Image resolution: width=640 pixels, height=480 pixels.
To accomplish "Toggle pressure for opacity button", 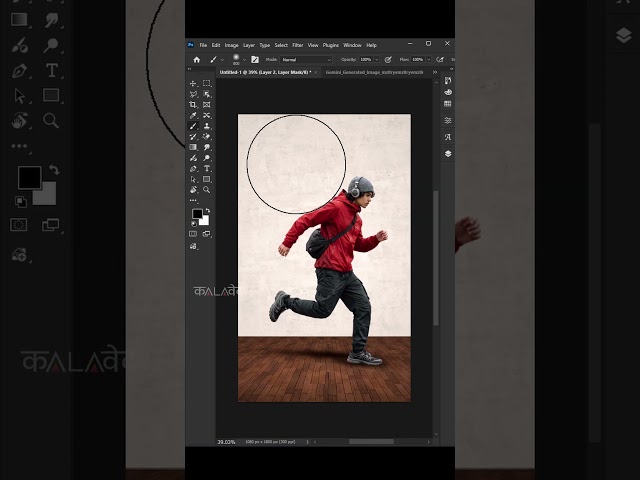I will (388, 60).
